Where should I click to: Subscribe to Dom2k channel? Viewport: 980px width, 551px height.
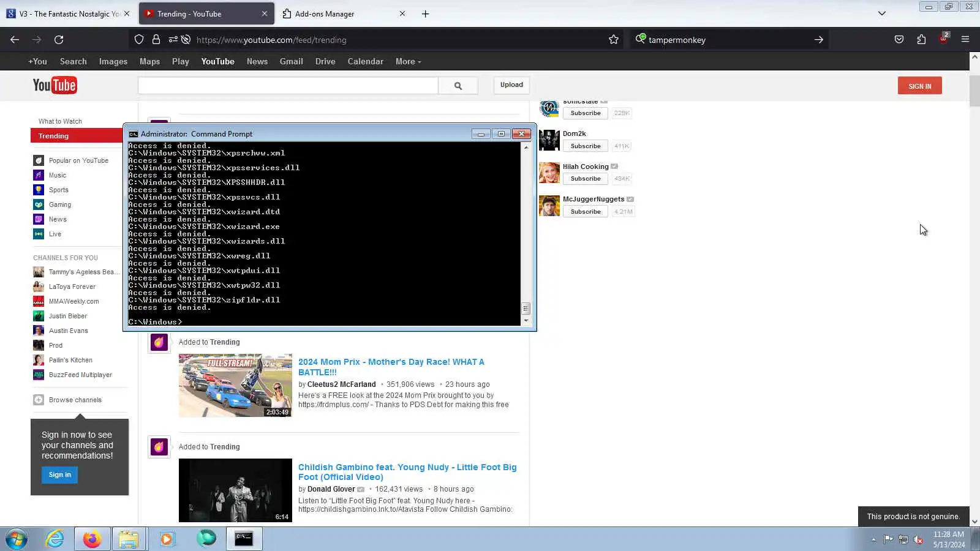[586, 146]
